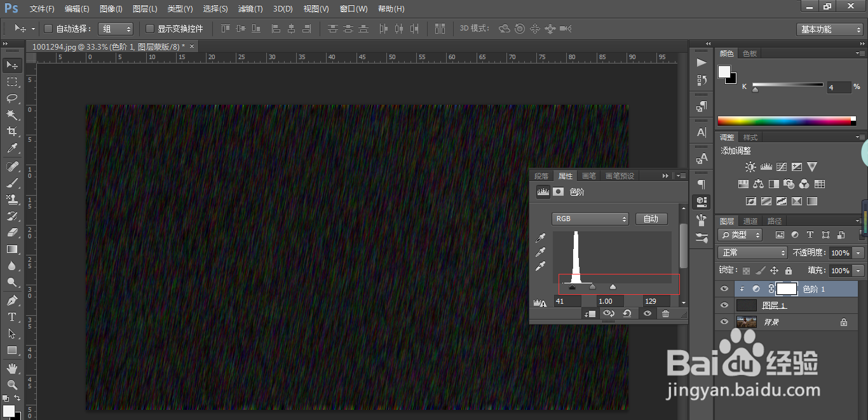The width and height of the screenshot is (868, 420).
Task: Switch to the 画笔预设 tab
Action: click(620, 176)
